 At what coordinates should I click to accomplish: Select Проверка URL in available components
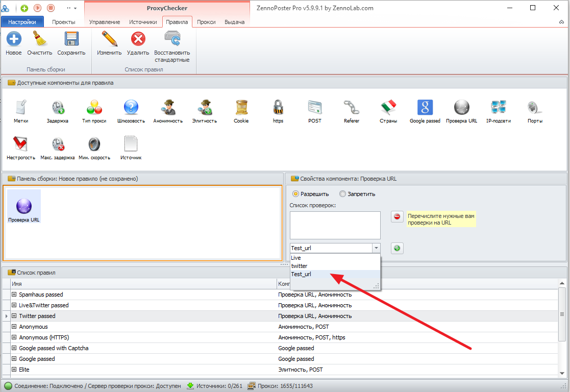coord(462,108)
